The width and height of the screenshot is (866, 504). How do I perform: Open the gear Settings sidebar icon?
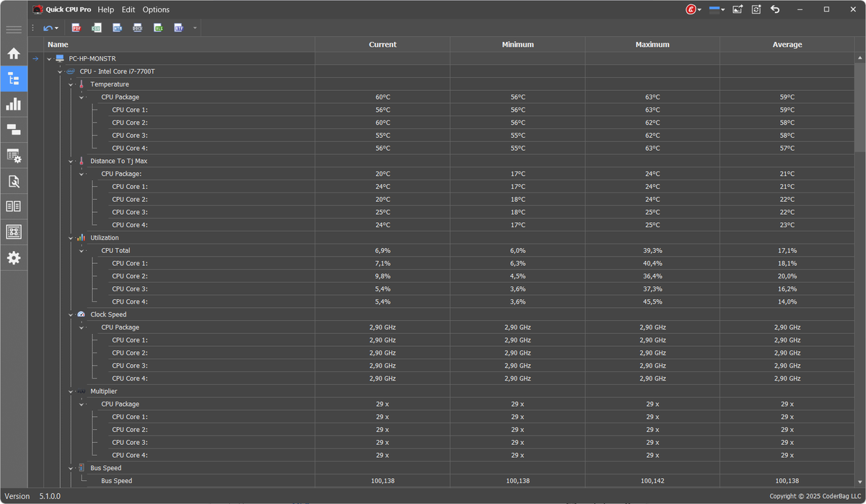click(x=14, y=257)
